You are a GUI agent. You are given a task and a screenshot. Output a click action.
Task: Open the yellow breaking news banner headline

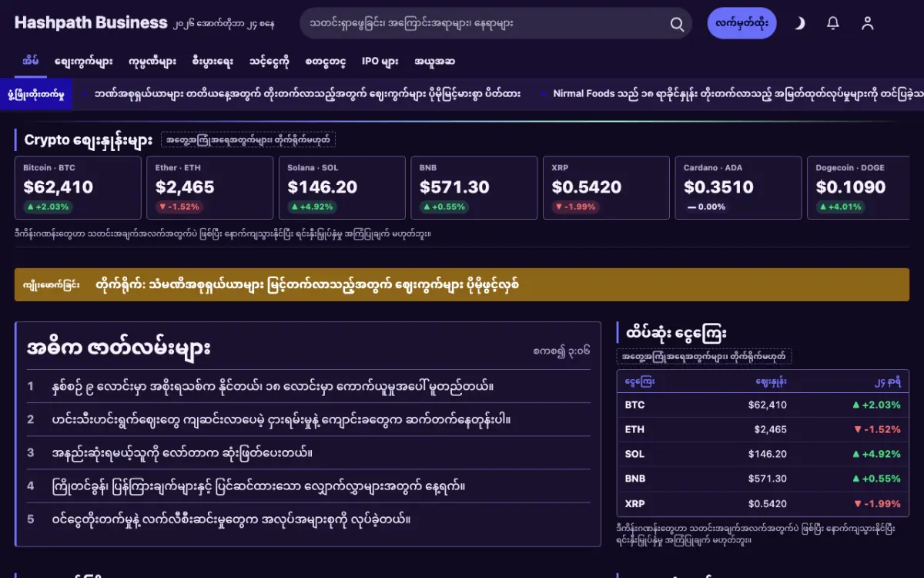coord(307,284)
